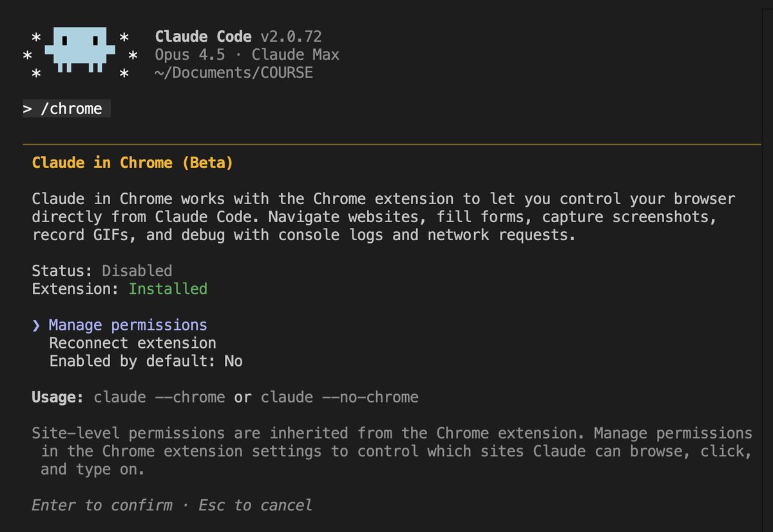Click the Enter to confirm hint
The height and width of the screenshot is (532, 773).
tap(102, 506)
